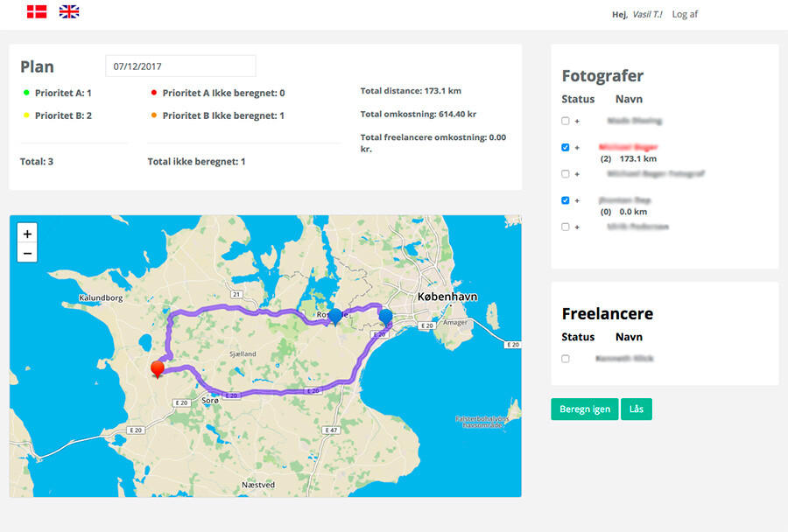Select the red marker near Sorø
Screen dimensions: 788x532
tap(158, 368)
